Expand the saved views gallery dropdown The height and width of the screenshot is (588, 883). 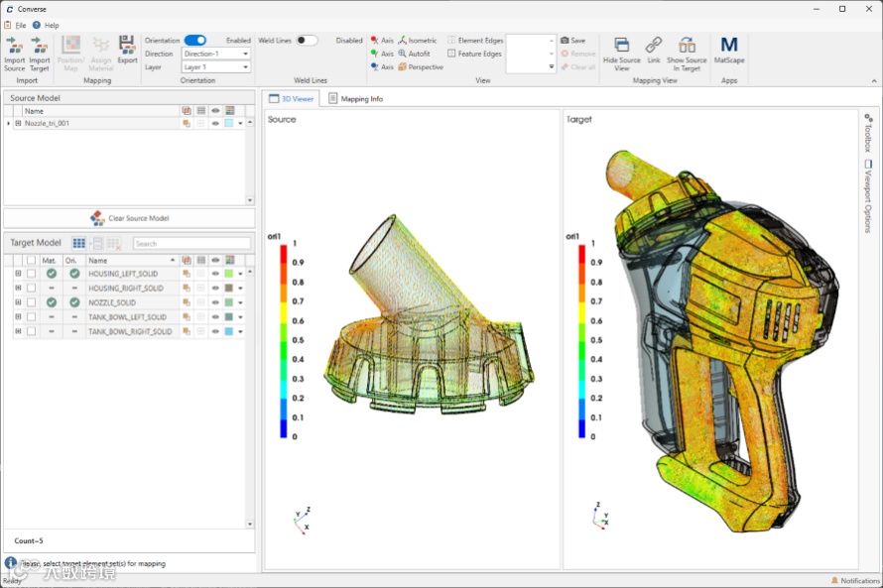552,67
